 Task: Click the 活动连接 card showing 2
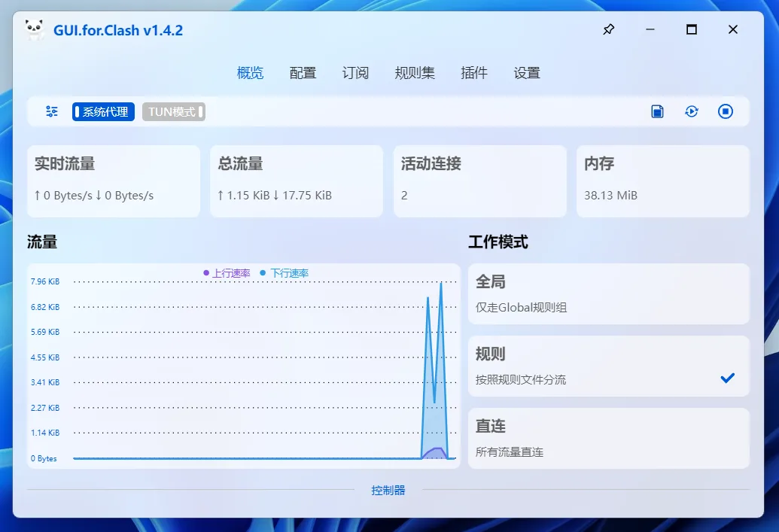(x=479, y=181)
